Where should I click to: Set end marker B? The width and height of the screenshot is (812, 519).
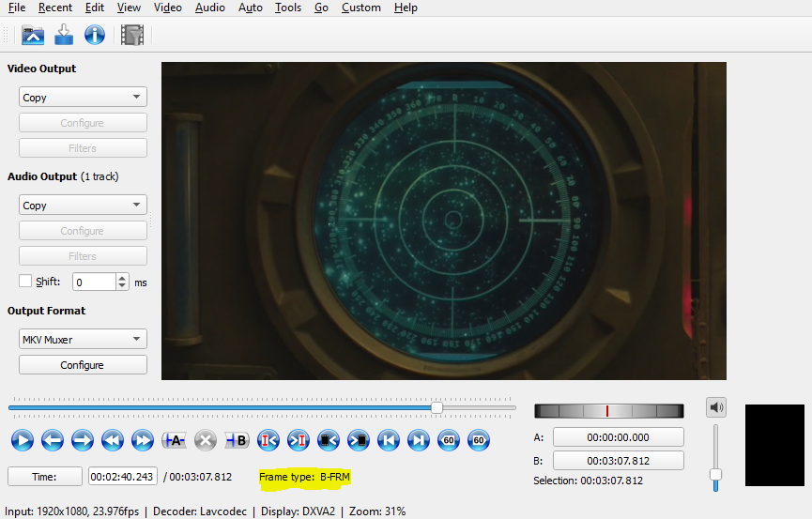pyautogui.click(x=237, y=440)
